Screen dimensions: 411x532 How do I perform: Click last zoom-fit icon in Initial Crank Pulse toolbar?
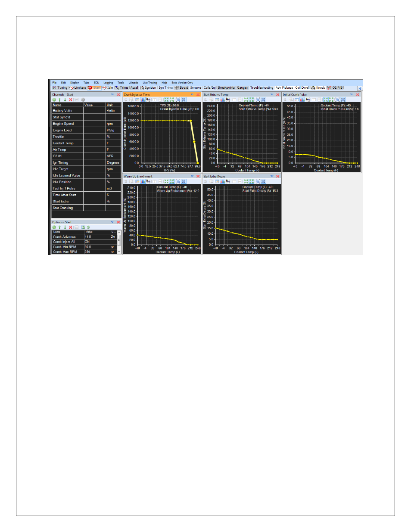click(343, 100)
